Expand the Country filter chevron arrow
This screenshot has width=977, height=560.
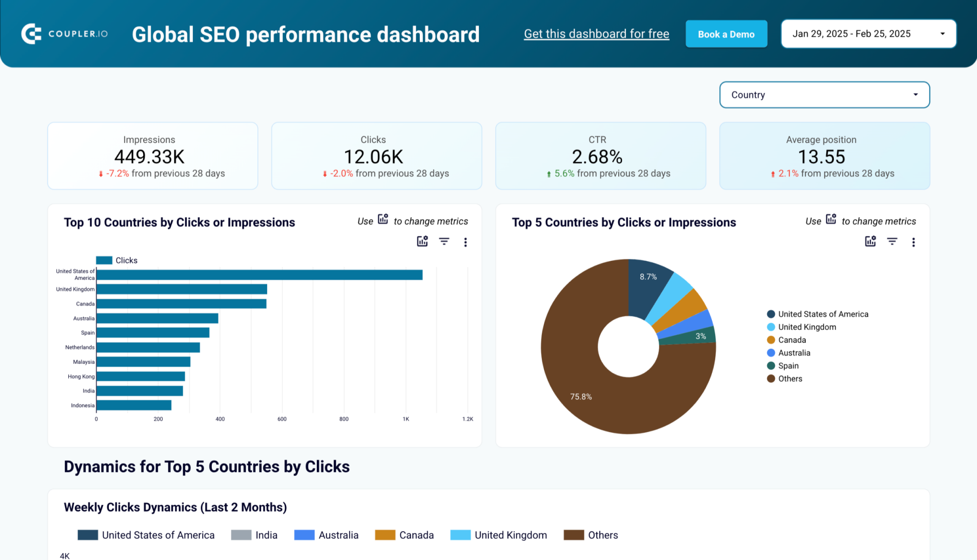[915, 95]
